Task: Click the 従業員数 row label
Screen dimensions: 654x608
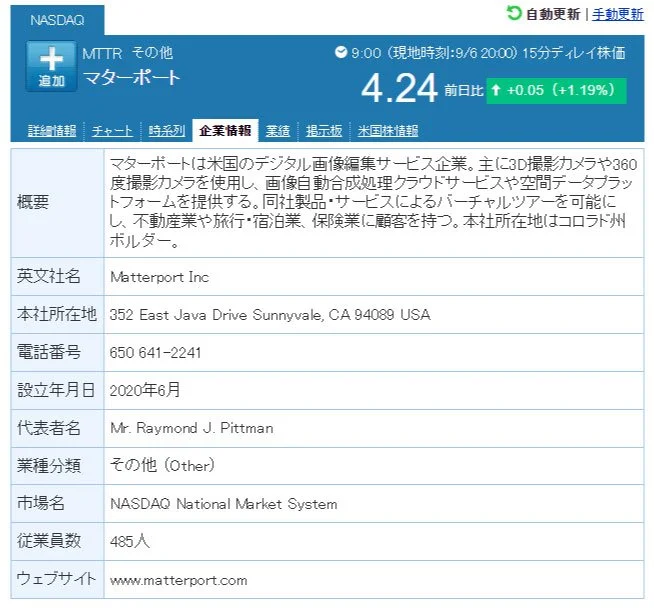Action: 48,541
